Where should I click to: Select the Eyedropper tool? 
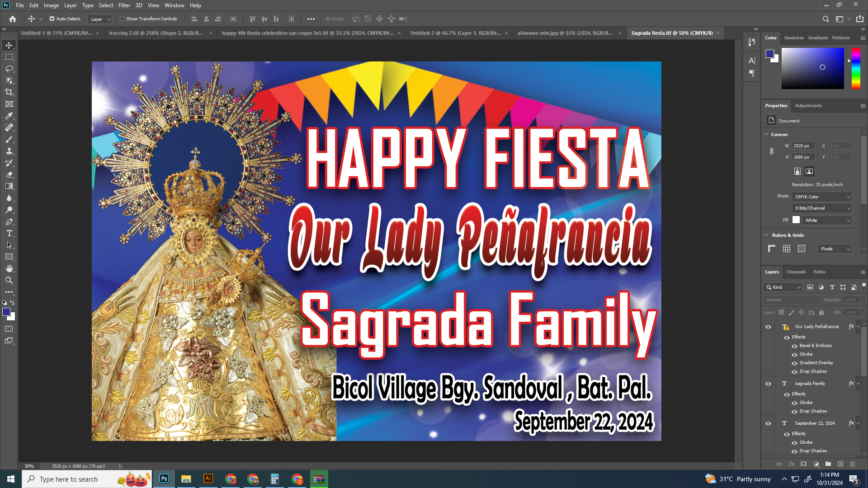(9, 116)
